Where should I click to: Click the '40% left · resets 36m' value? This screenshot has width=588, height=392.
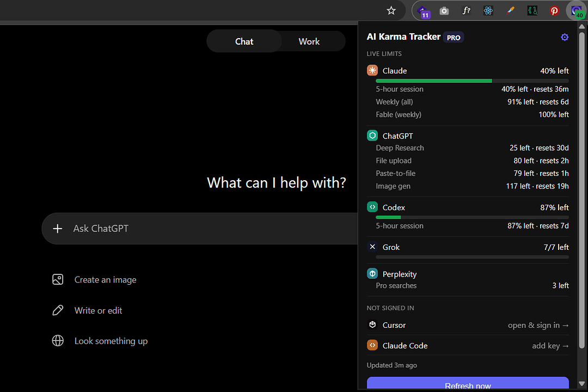535,89
